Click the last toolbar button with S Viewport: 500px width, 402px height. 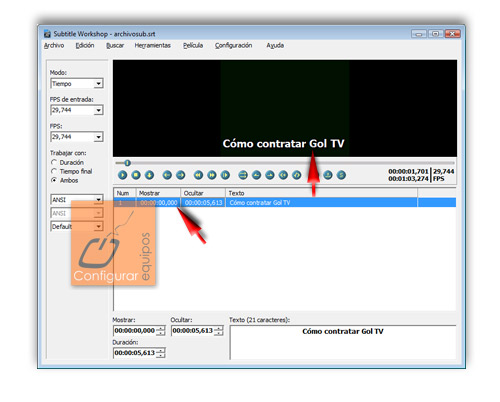(x=341, y=175)
